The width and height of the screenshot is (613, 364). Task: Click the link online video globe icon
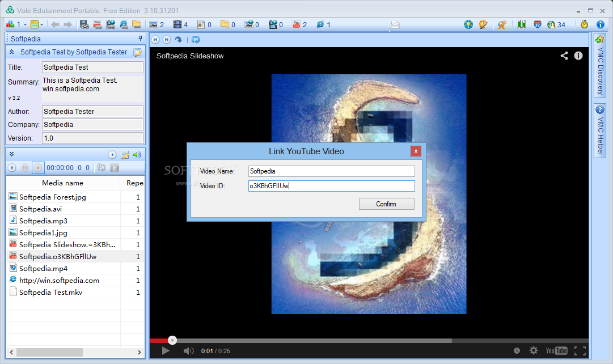coord(111,24)
